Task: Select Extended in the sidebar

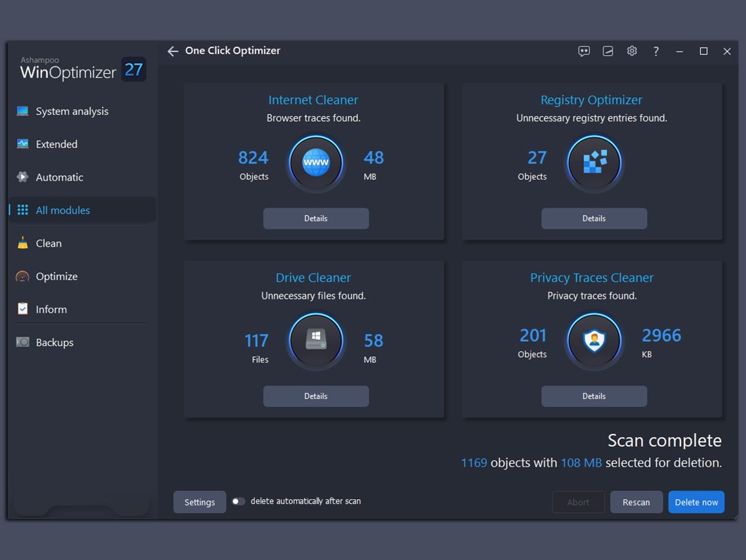Action: pyautogui.click(x=56, y=144)
